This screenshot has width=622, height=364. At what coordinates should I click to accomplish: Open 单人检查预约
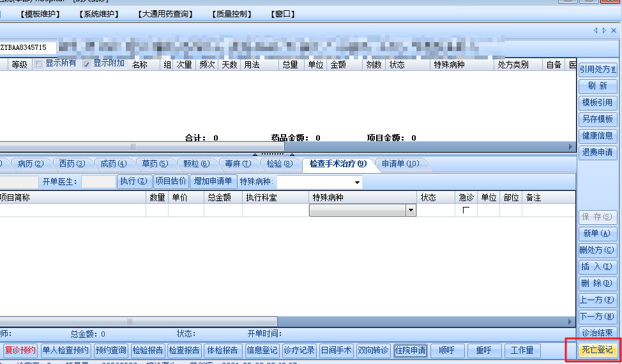pos(65,351)
